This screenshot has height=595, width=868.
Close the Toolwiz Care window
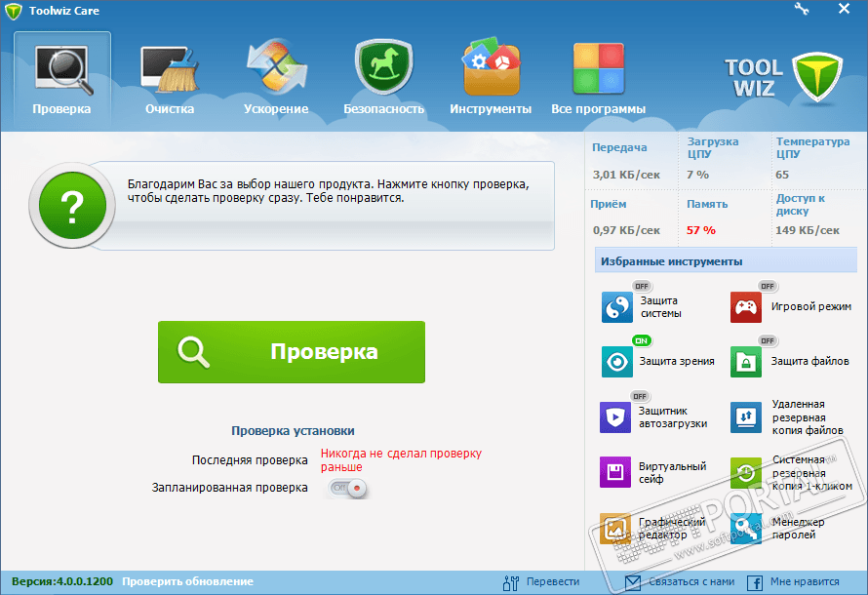tap(844, 9)
